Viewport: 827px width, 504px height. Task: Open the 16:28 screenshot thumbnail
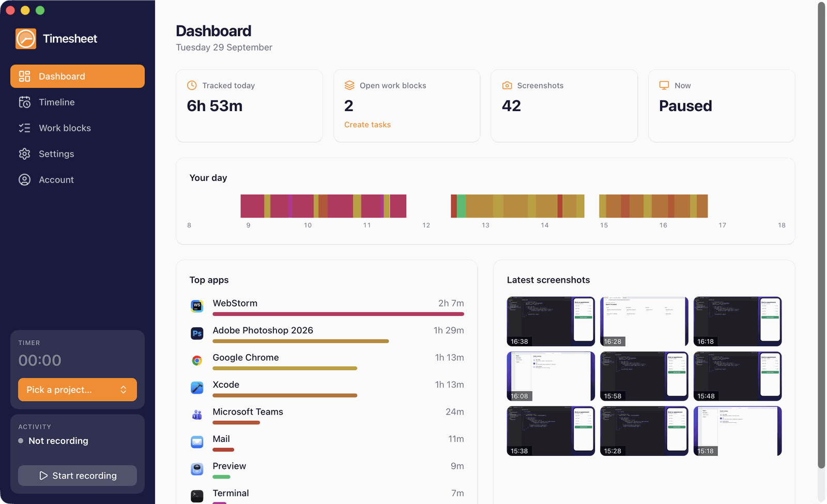point(644,322)
